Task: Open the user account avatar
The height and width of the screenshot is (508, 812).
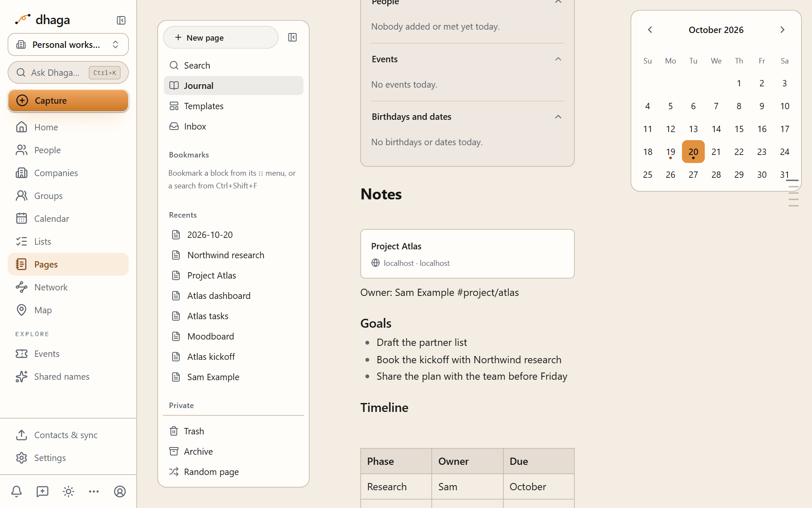Action: pyautogui.click(x=120, y=491)
